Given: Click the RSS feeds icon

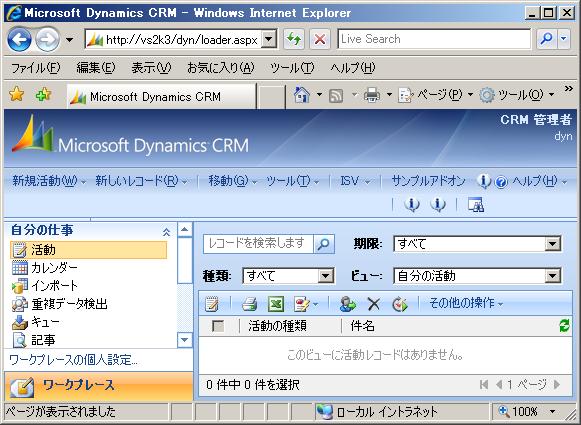Looking at the screenshot, I should [336, 96].
